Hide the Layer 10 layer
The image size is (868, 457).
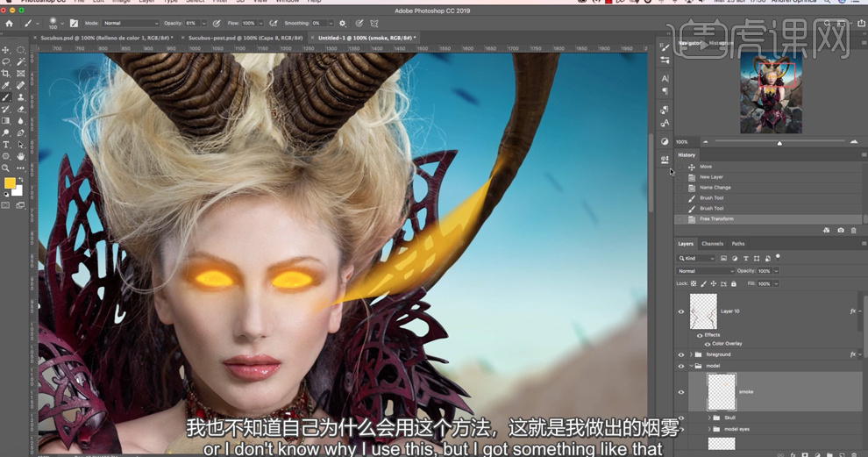681,311
